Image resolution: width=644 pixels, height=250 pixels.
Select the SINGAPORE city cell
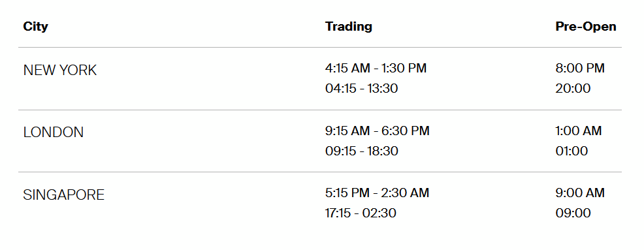[x=63, y=195]
